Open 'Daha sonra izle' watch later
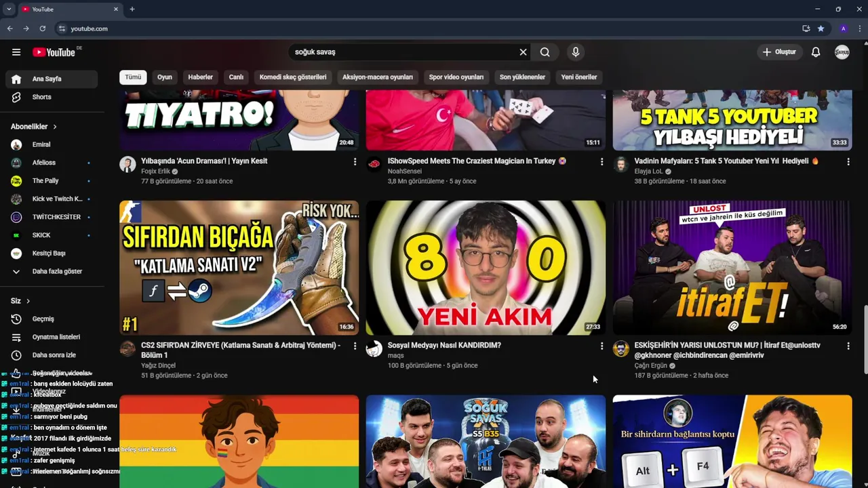 [52, 355]
